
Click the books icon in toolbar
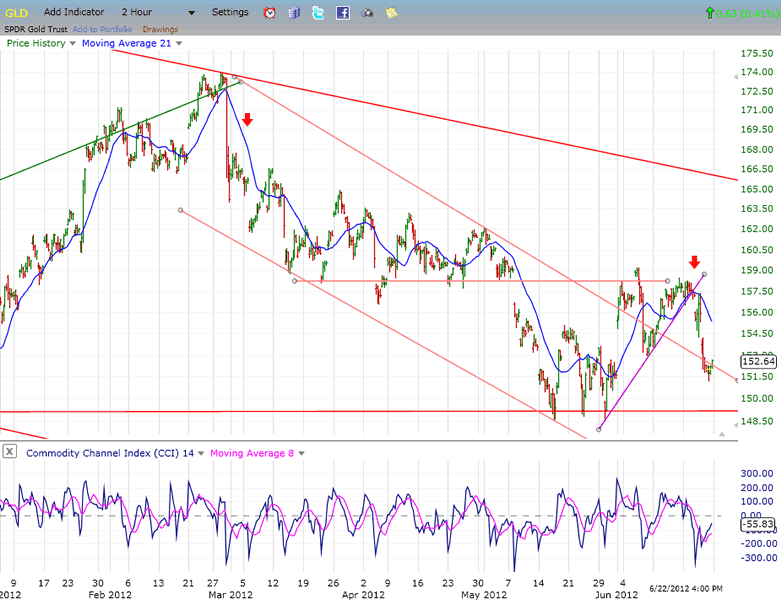click(x=294, y=13)
